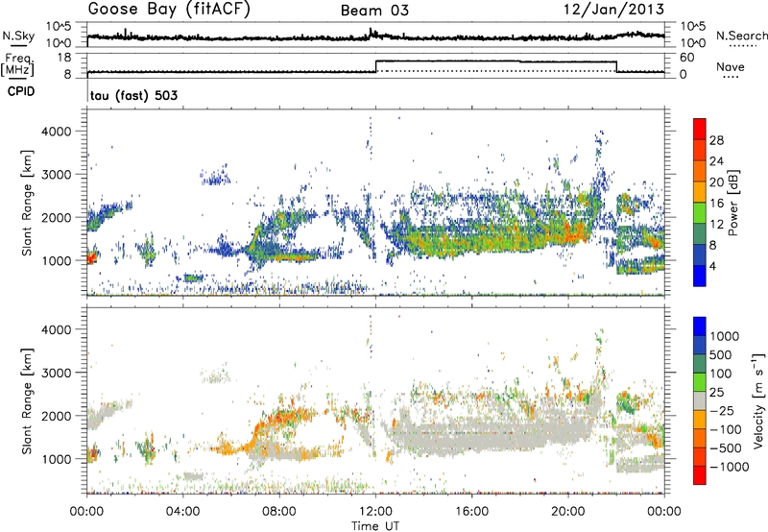The width and height of the screenshot is (768, 532).
Task: Click the '16:00' time tick label
Action: [x=471, y=512]
